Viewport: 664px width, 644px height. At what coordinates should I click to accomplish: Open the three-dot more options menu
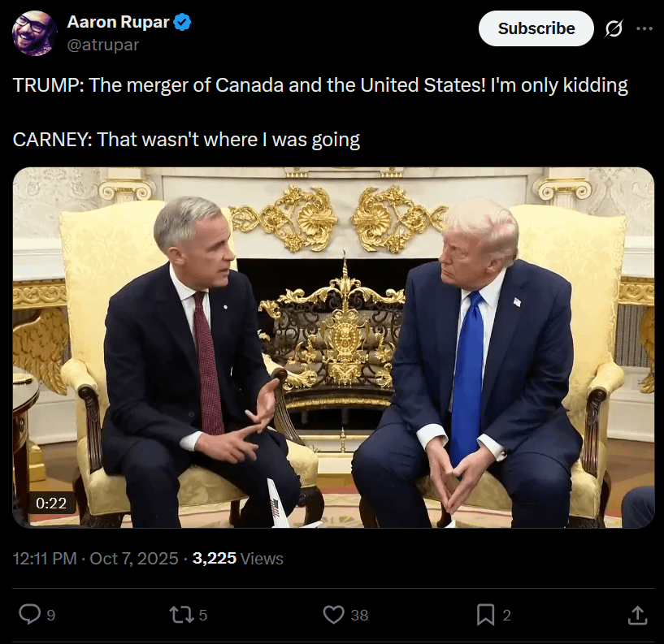(644, 28)
